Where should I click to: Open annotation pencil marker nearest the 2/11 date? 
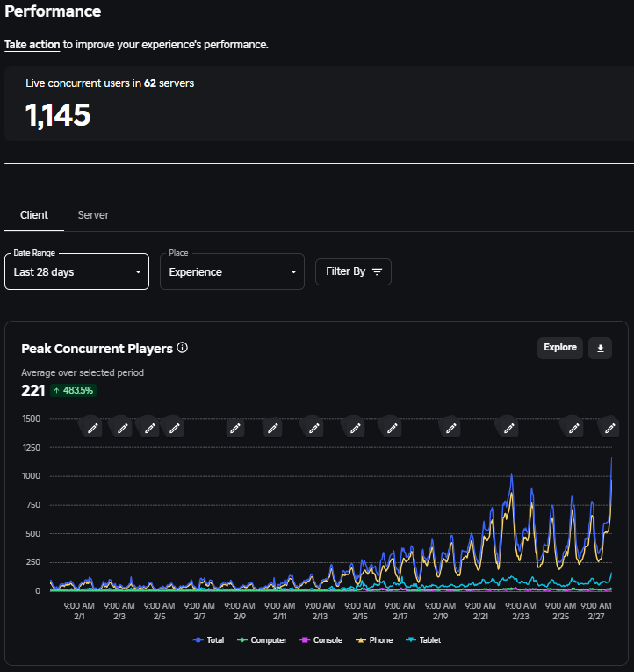click(273, 428)
